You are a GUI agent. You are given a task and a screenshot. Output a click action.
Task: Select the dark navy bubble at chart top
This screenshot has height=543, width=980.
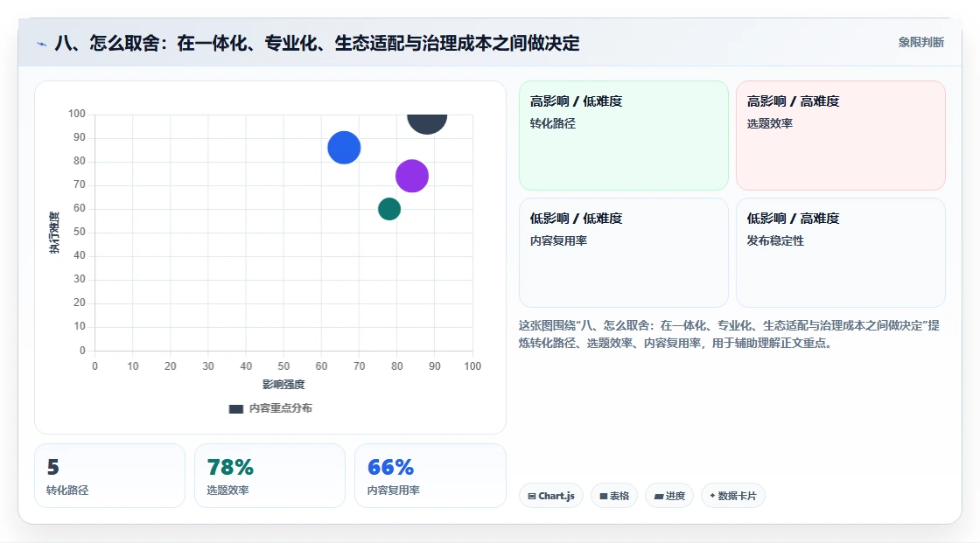[427, 123]
